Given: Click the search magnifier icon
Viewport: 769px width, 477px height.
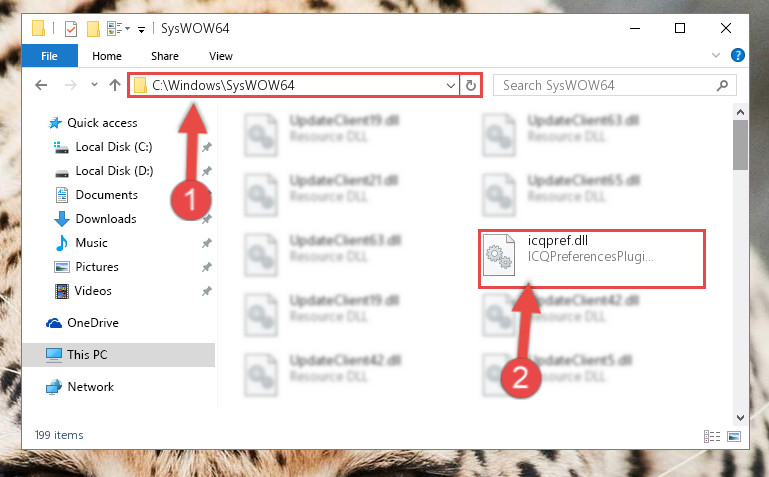Looking at the screenshot, I should click(722, 86).
